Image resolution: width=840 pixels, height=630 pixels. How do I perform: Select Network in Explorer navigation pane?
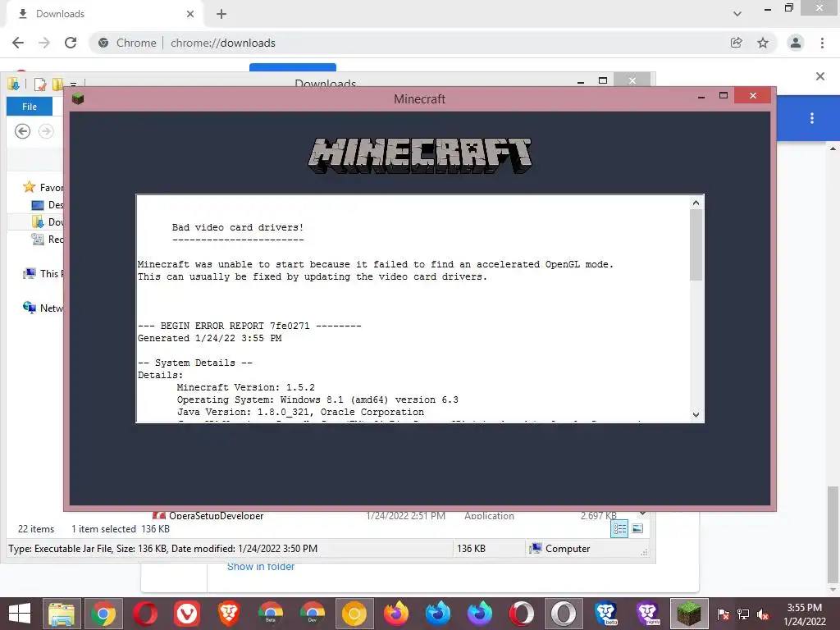[x=43, y=308]
